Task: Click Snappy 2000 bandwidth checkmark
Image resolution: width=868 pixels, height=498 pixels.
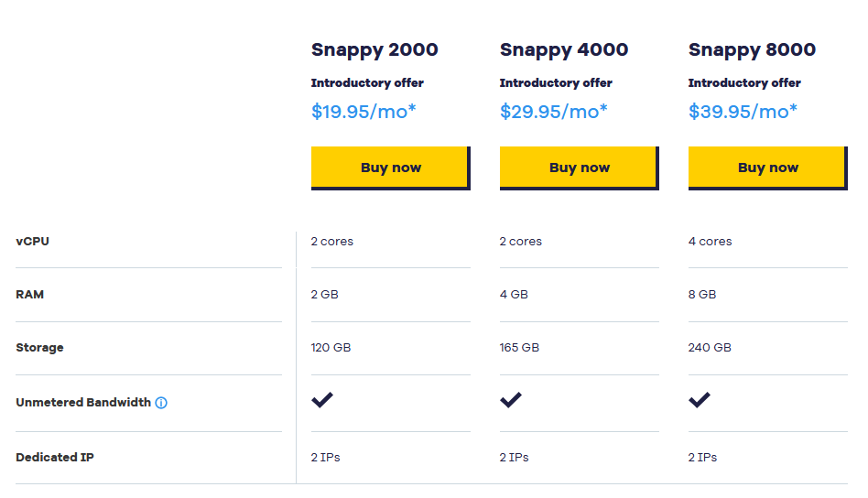Action: pos(322,399)
